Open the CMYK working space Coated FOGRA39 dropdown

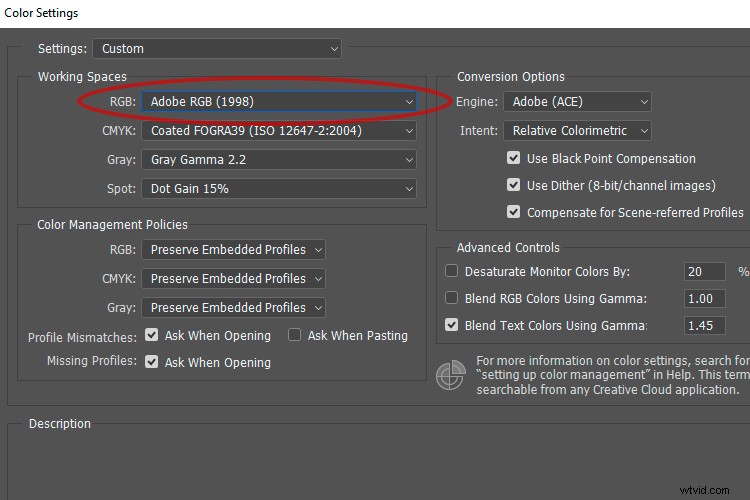(279, 131)
